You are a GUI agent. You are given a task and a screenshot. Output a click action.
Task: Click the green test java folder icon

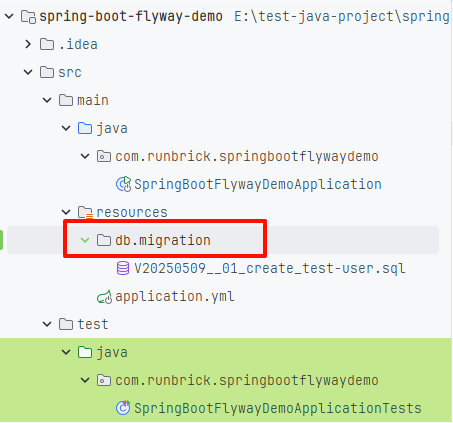[85, 352]
